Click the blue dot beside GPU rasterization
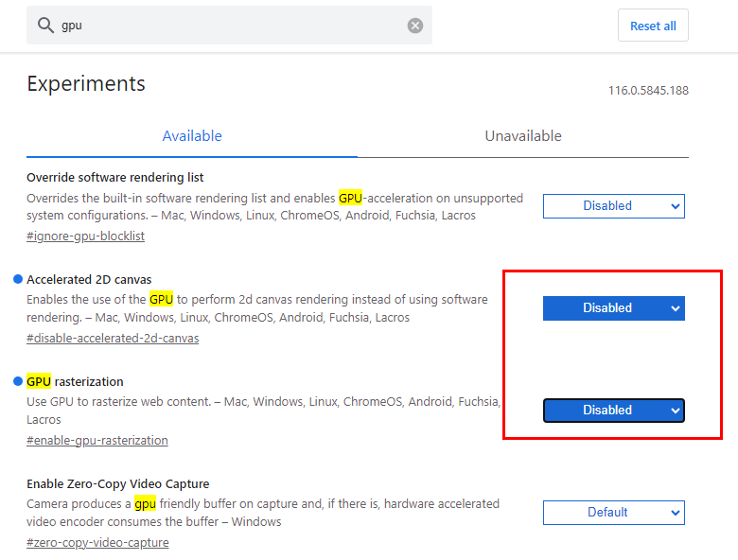The image size is (738, 560). pyautogui.click(x=18, y=381)
